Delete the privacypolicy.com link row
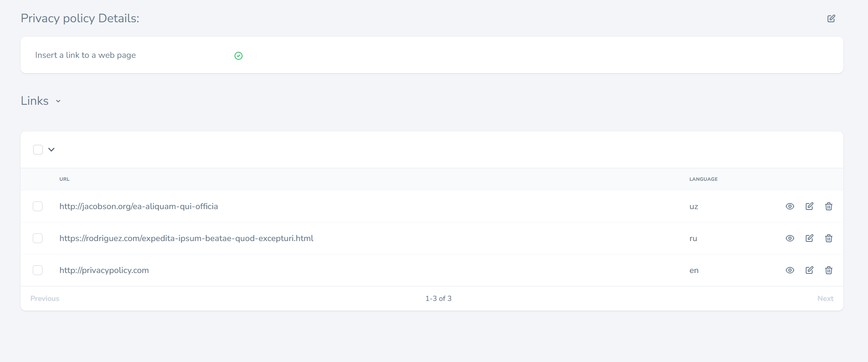Viewport: 868px width, 362px height. coord(828,270)
